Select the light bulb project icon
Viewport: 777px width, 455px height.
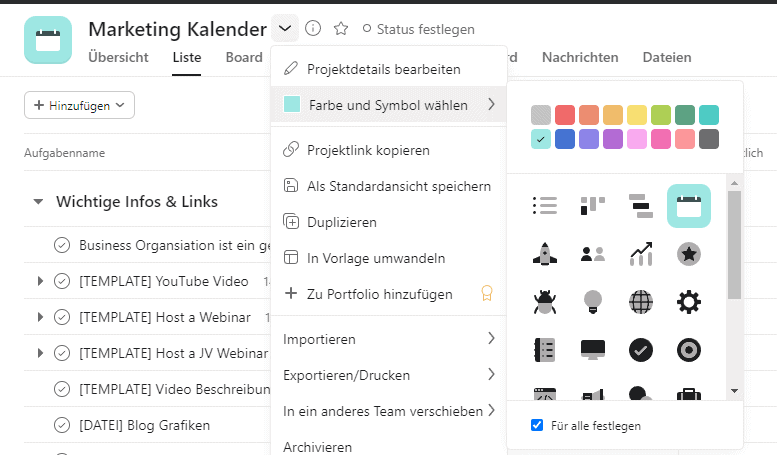[x=593, y=302]
